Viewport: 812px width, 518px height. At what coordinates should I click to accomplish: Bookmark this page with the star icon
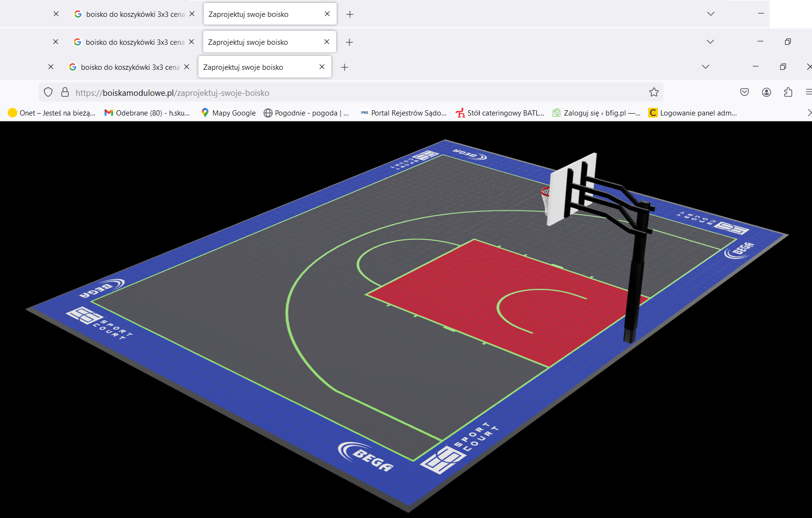[x=654, y=92]
